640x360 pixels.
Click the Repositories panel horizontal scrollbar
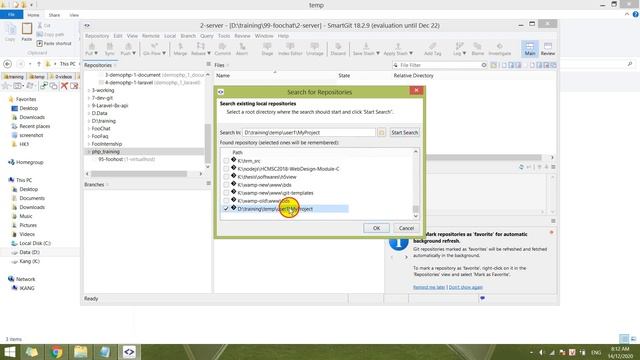(139, 174)
